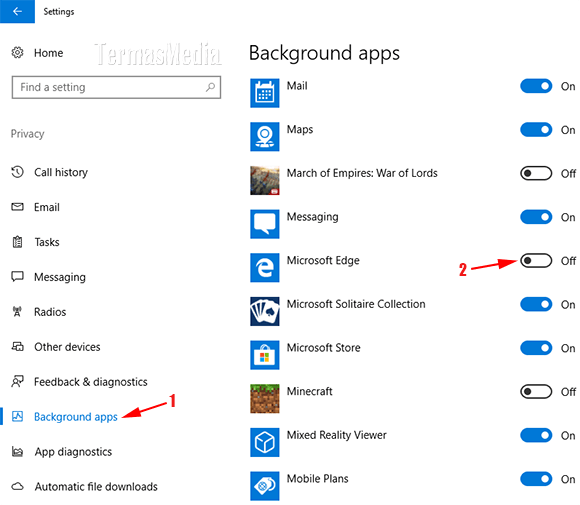Open Call history privacy settings
580x505 pixels.
pyautogui.click(x=61, y=172)
